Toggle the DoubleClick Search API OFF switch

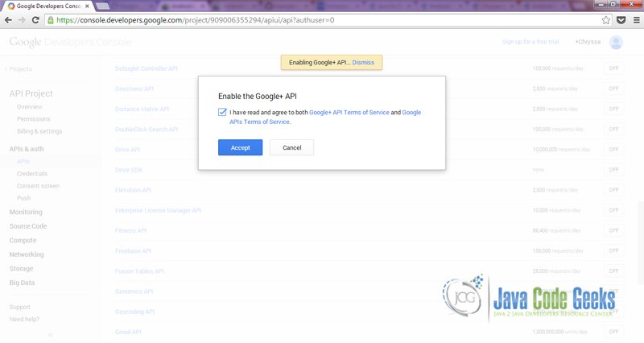(613, 129)
